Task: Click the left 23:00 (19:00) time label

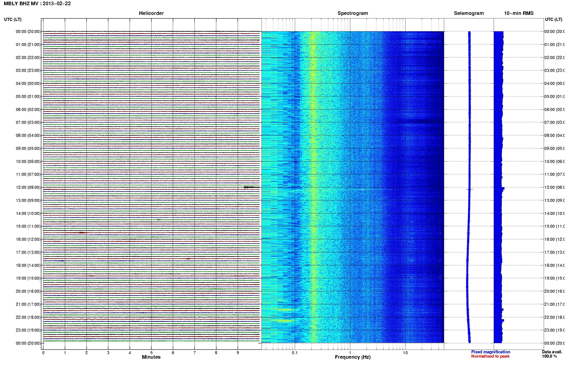Action: click(28, 330)
